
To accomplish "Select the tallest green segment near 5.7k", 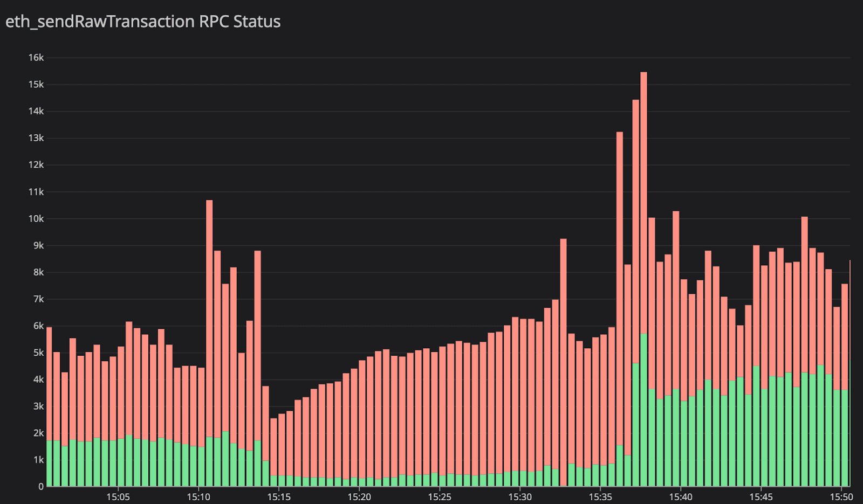I will 643,410.
